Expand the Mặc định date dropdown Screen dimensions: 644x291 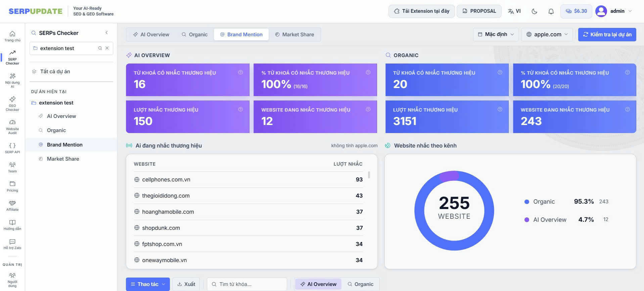pyautogui.click(x=496, y=34)
